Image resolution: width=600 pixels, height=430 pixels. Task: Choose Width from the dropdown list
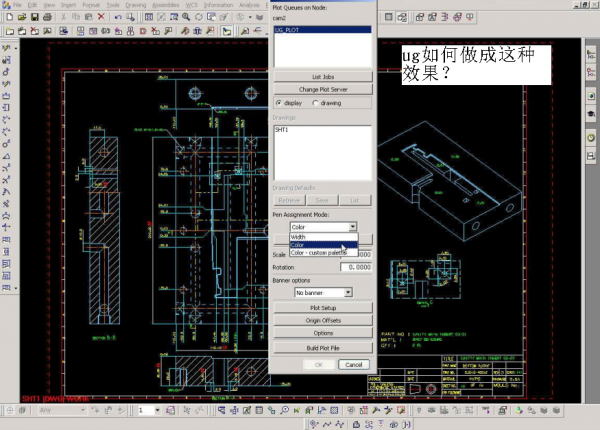tap(298, 237)
